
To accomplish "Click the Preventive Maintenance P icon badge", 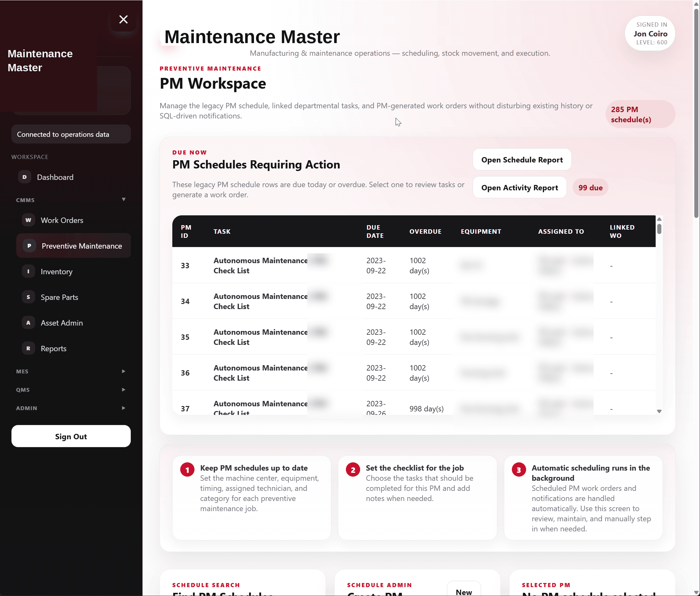I will point(29,246).
